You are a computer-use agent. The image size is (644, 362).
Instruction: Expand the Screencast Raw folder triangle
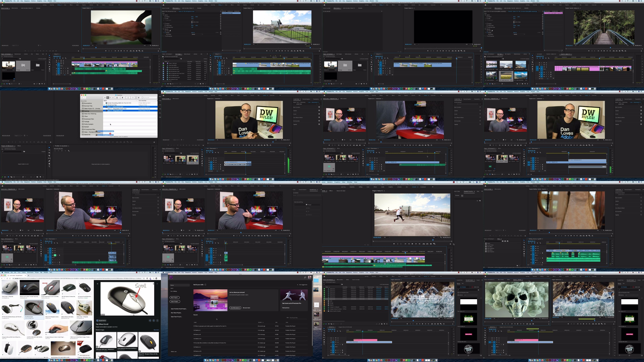(x=104, y=105)
